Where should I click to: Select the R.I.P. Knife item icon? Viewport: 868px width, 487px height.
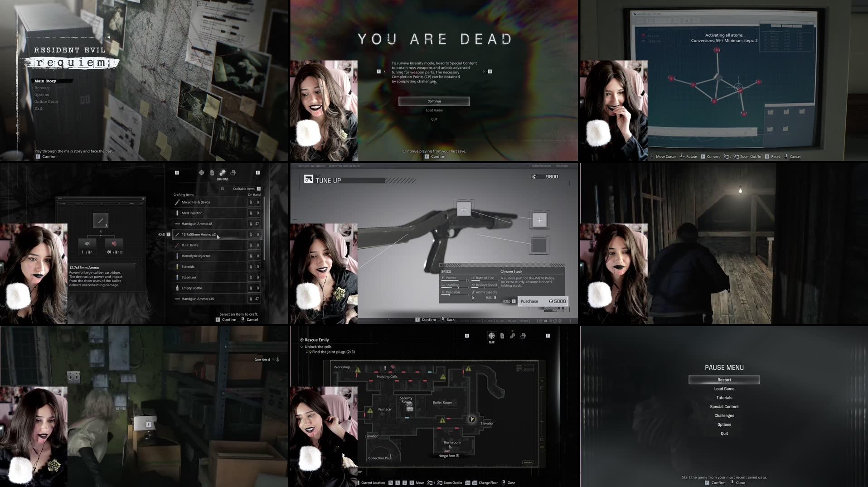click(178, 245)
